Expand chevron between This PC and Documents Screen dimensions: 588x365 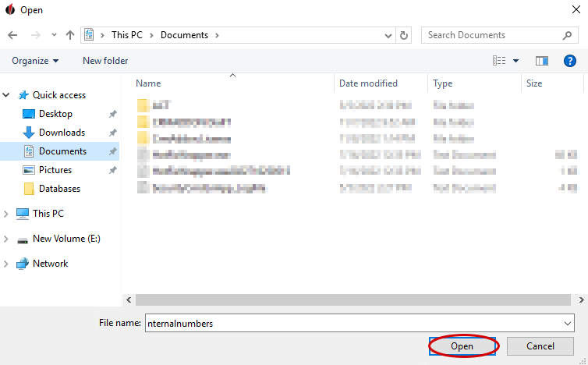[x=151, y=35]
